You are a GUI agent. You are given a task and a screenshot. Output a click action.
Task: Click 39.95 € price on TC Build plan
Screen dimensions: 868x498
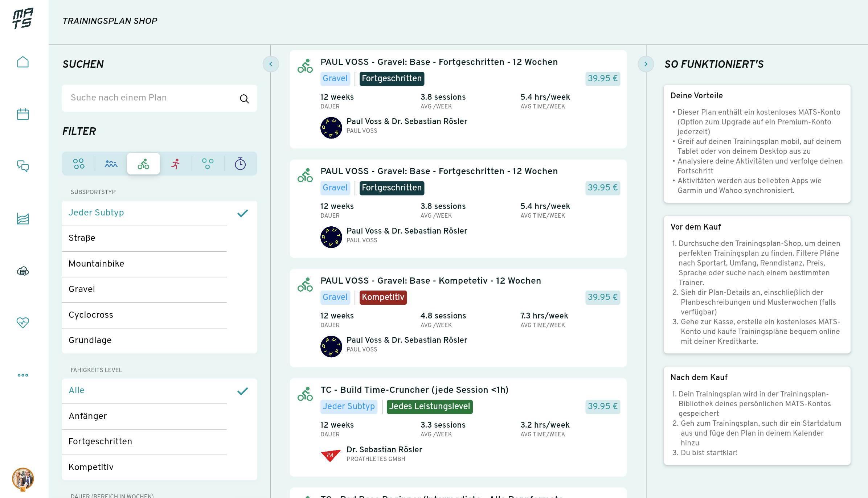coord(602,406)
